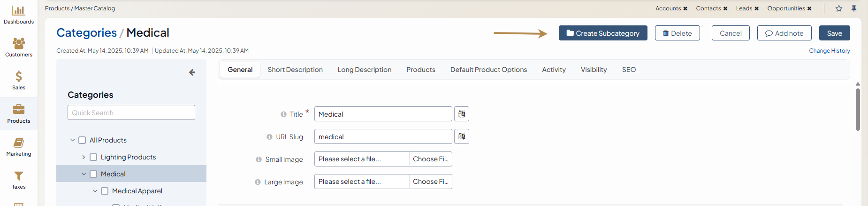The image size is (868, 206).
Task: Click the pin icon in top bar
Action: coord(854,8)
